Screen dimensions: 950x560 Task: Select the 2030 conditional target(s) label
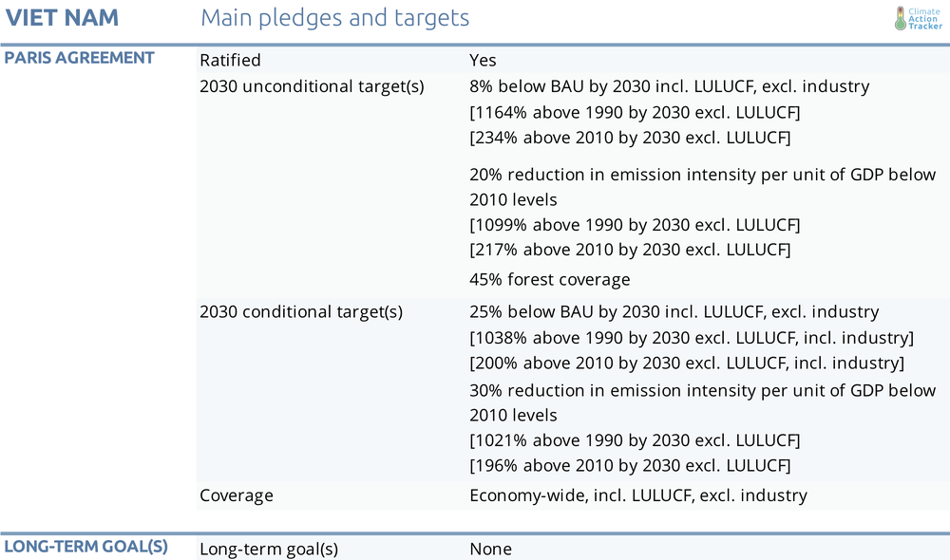(x=301, y=311)
